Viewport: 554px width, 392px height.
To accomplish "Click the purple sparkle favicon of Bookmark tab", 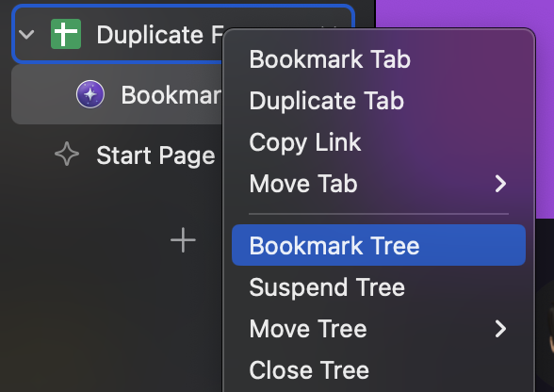I will (90, 94).
